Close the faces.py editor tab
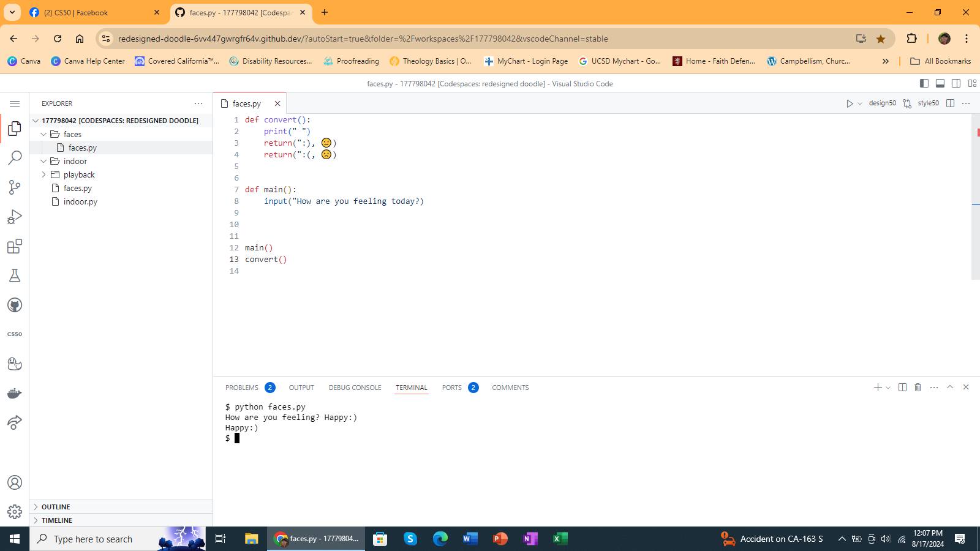This screenshot has width=980, height=551. [277, 103]
